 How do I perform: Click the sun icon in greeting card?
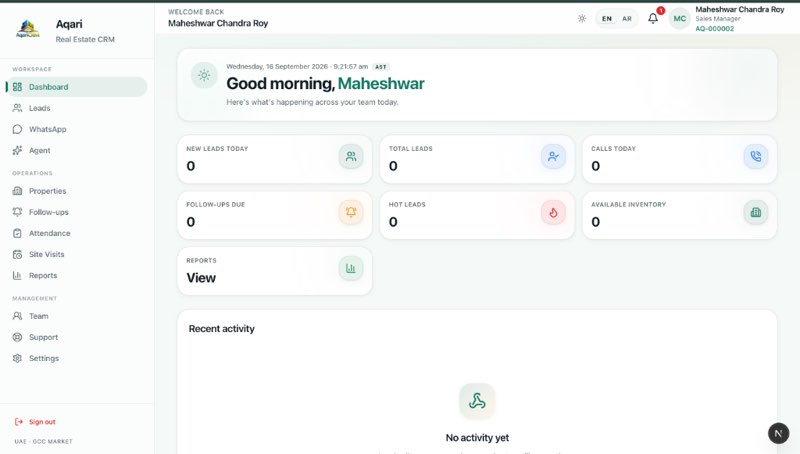(204, 75)
